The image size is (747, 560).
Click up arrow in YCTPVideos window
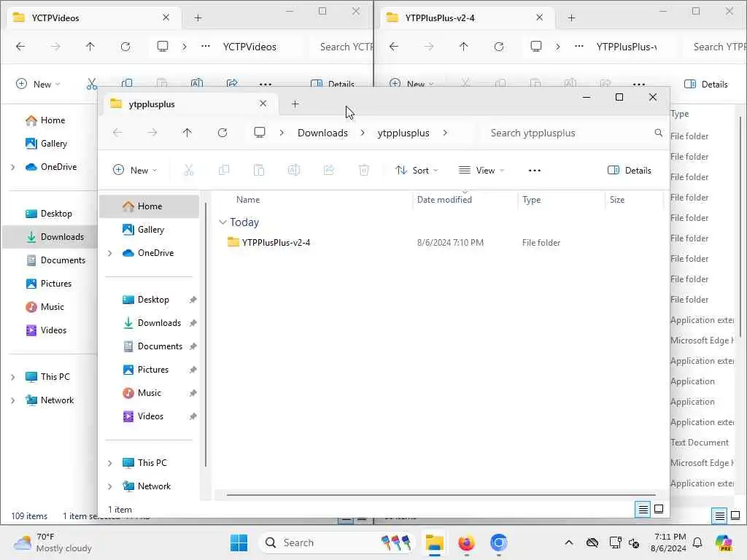click(90, 47)
